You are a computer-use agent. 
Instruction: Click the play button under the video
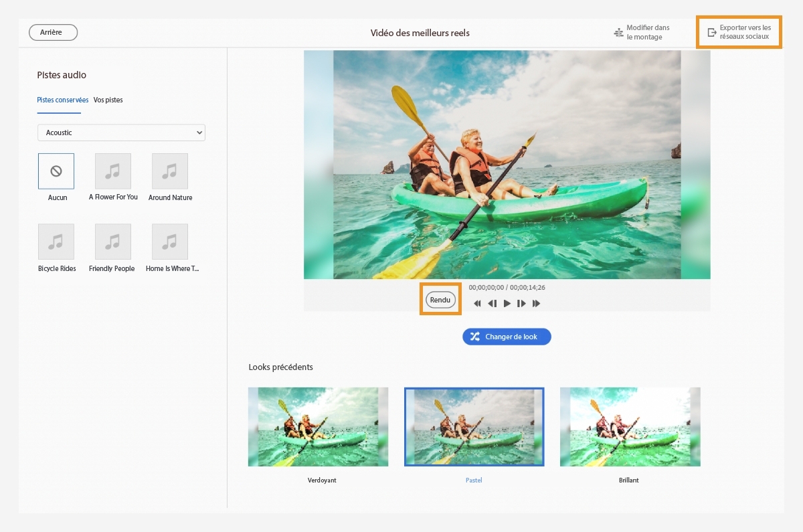pyautogui.click(x=507, y=304)
